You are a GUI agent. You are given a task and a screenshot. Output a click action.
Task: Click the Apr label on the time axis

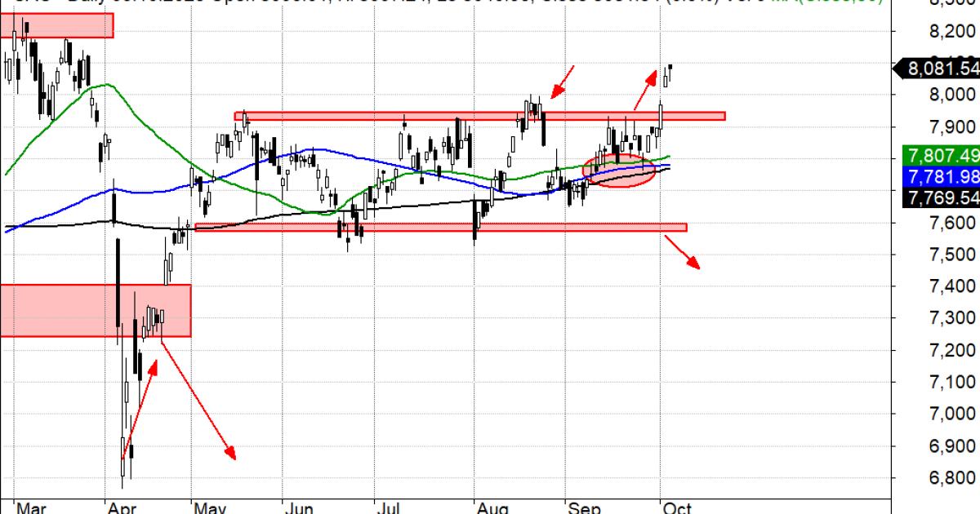[x=121, y=508]
